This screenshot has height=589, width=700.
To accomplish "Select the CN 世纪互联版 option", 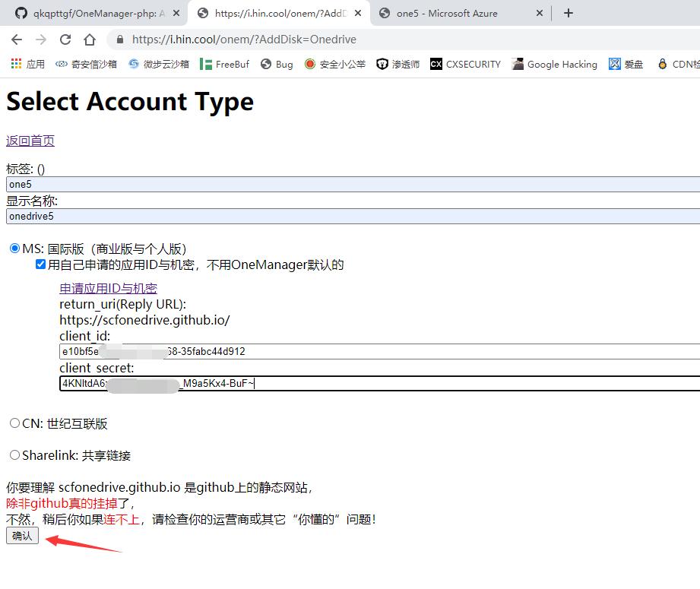I will (14, 424).
